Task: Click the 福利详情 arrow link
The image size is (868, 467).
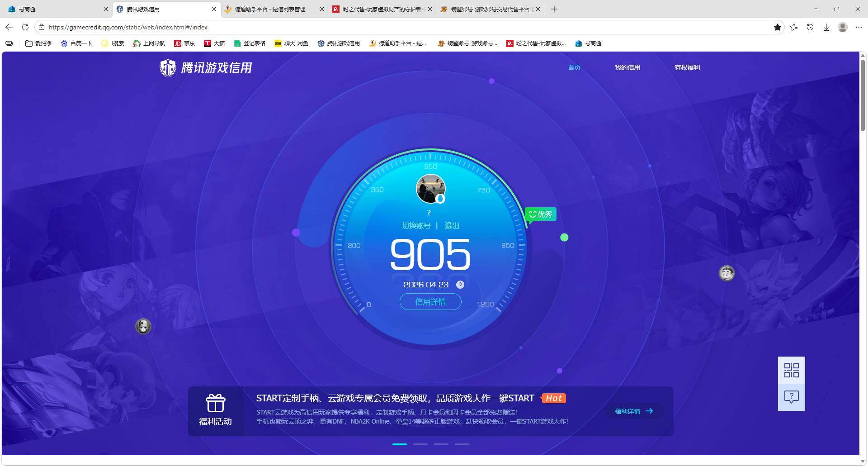Action: pyautogui.click(x=633, y=411)
